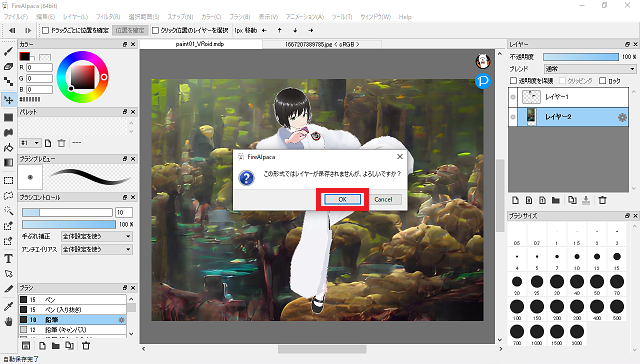Select the Brush tool in left toolbar
The height and width of the screenshot is (364, 640).
(8, 51)
